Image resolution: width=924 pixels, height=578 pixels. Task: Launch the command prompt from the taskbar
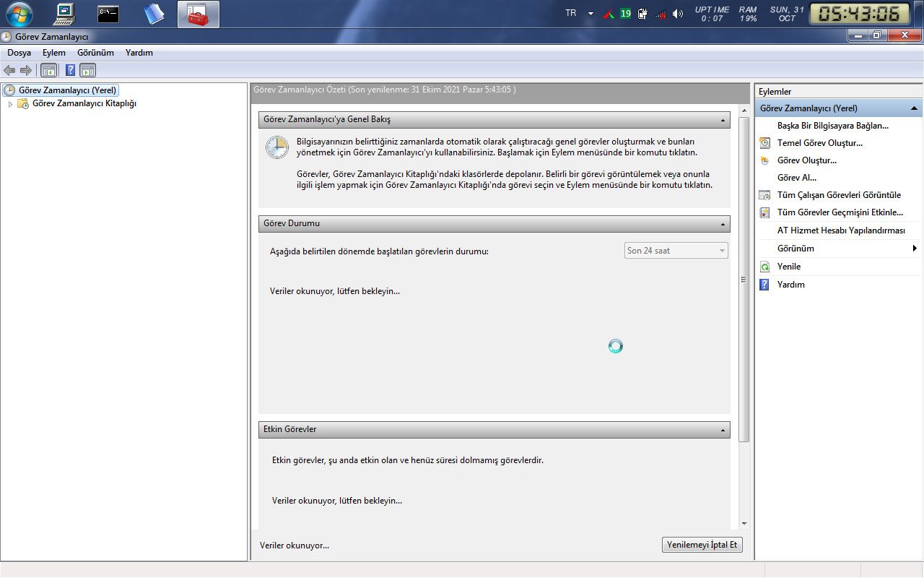108,14
